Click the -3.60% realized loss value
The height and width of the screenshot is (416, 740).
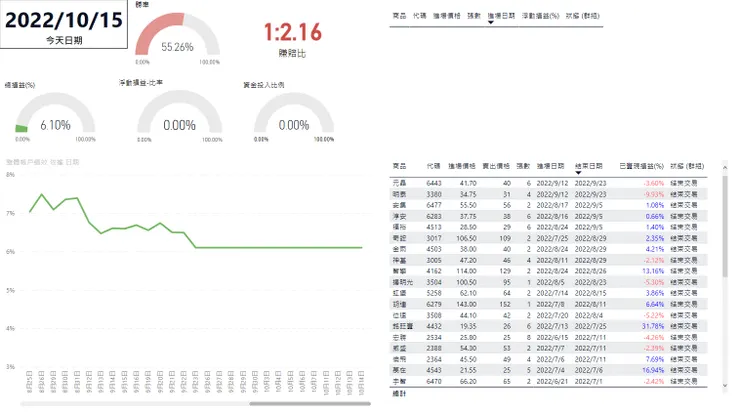point(654,183)
